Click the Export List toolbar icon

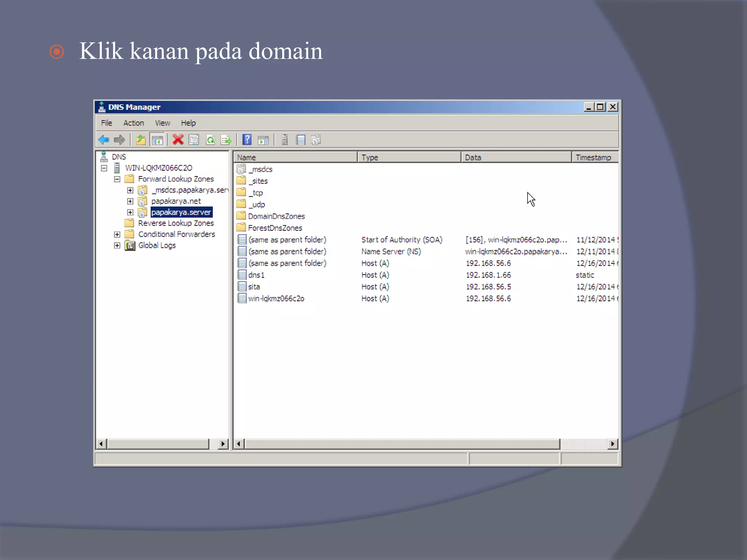tap(226, 140)
